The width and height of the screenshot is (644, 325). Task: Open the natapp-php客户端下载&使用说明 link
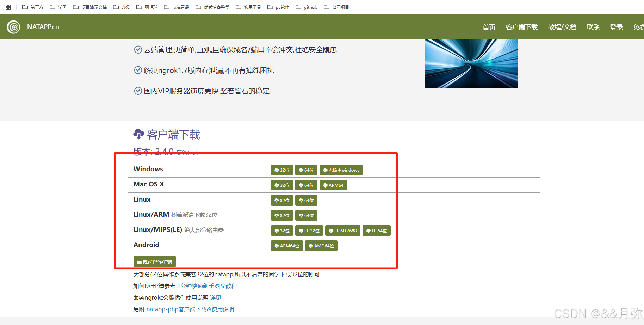point(190,309)
